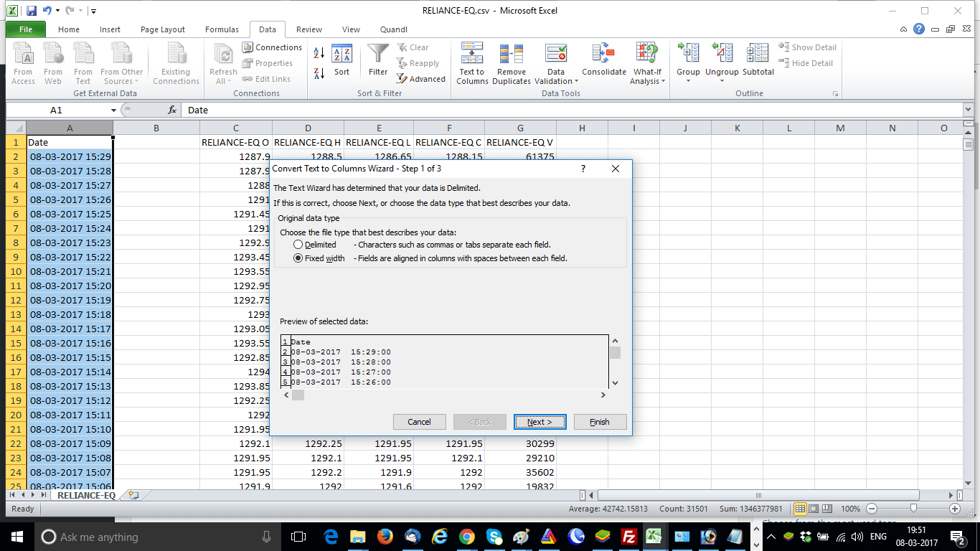
Task: Open the Windows Start menu
Action: pos(16,537)
